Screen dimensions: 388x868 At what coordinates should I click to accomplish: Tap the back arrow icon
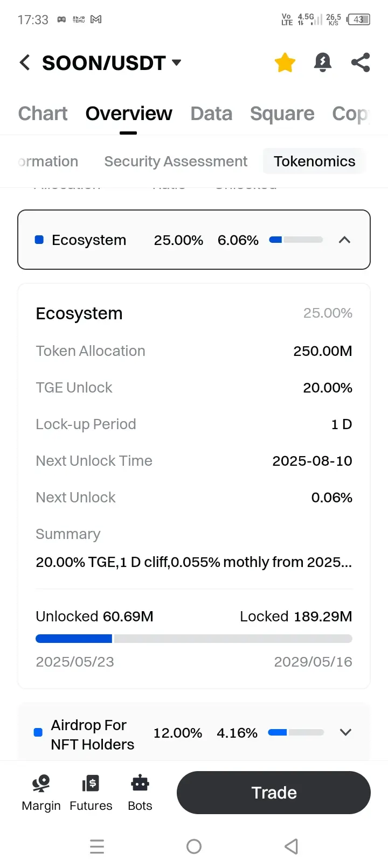[x=25, y=62]
